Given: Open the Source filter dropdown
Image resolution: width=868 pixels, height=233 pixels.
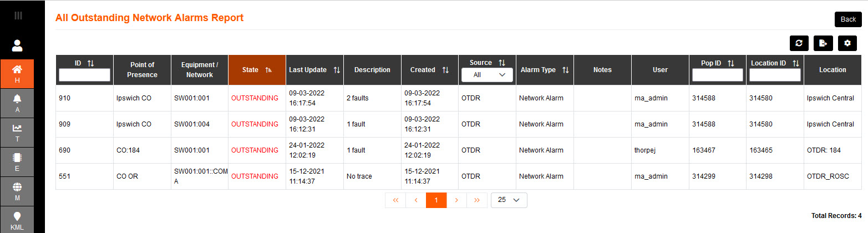Looking at the screenshot, I should (487, 74).
